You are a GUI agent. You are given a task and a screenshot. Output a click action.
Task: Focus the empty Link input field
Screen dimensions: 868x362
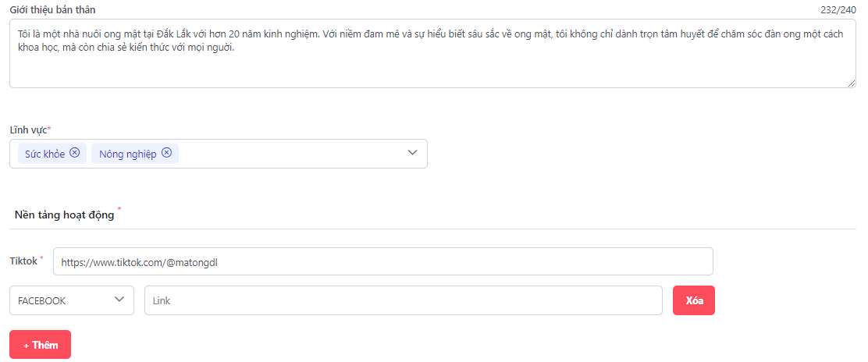(403, 300)
